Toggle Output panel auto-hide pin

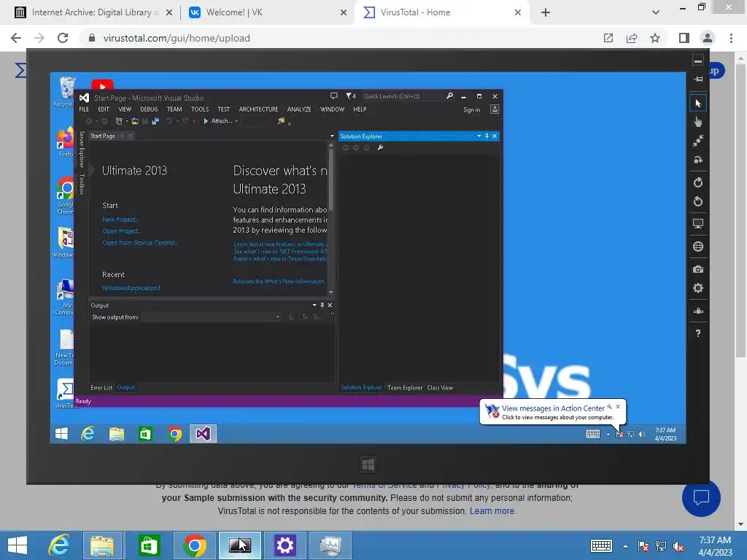click(322, 306)
